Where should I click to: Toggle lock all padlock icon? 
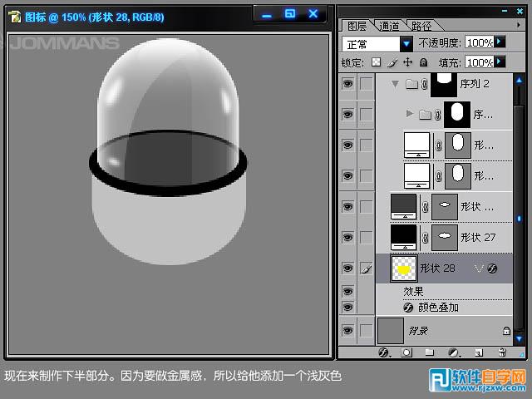pos(423,62)
